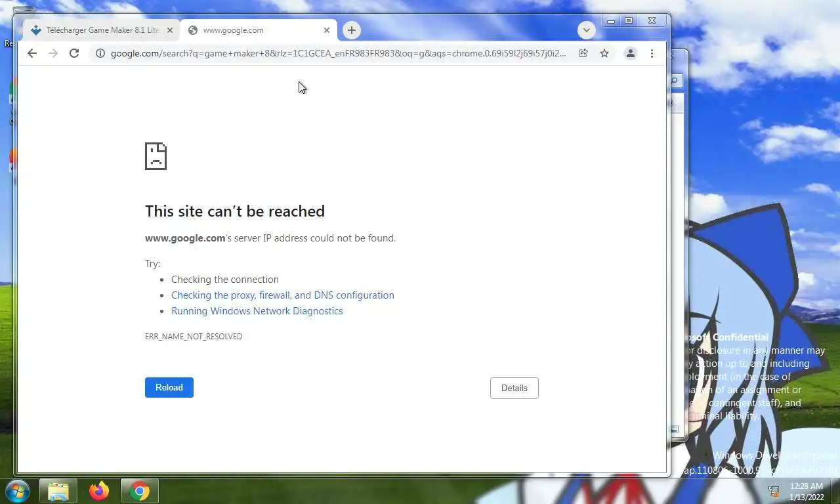Show error Details button
Image resolution: width=840 pixels, height=504 pixels.
pyautogui.click(x=514, y=388)
